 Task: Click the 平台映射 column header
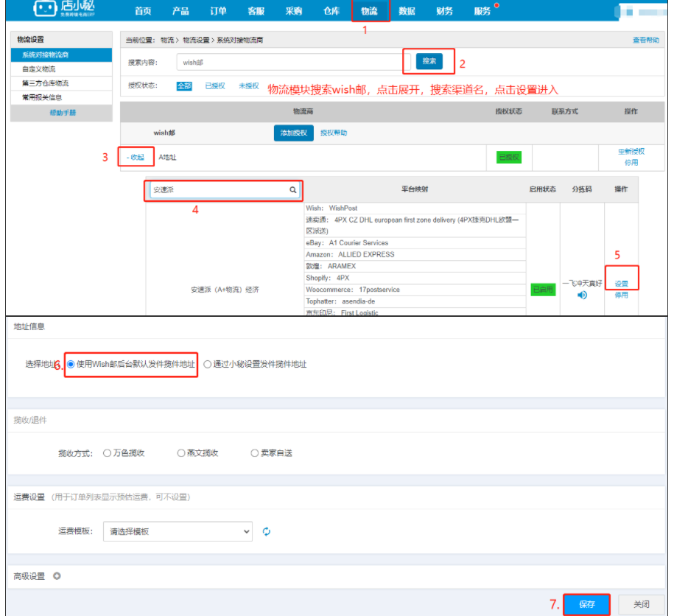(415, 189)
